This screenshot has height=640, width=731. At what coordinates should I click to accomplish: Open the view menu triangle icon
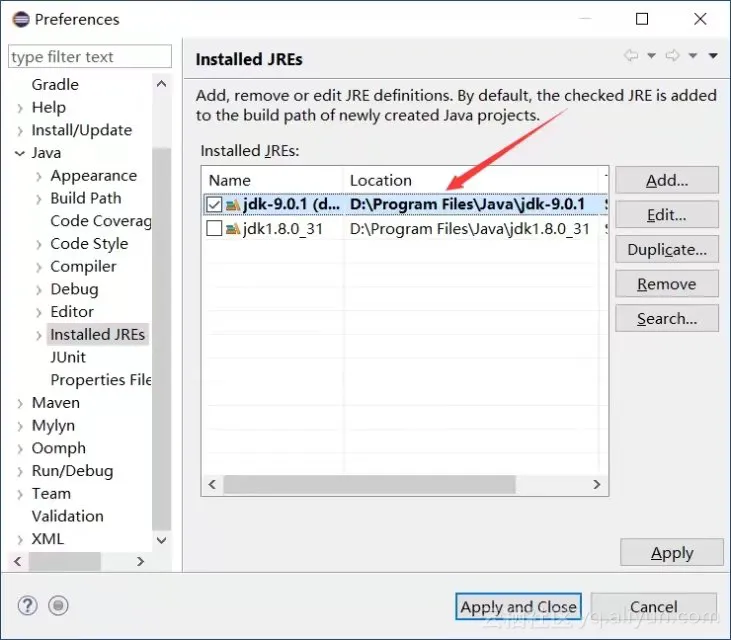(x=713, y=56)
